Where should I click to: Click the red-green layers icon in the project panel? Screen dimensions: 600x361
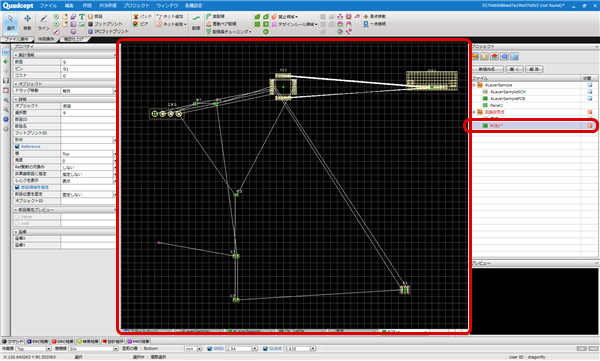494,57
